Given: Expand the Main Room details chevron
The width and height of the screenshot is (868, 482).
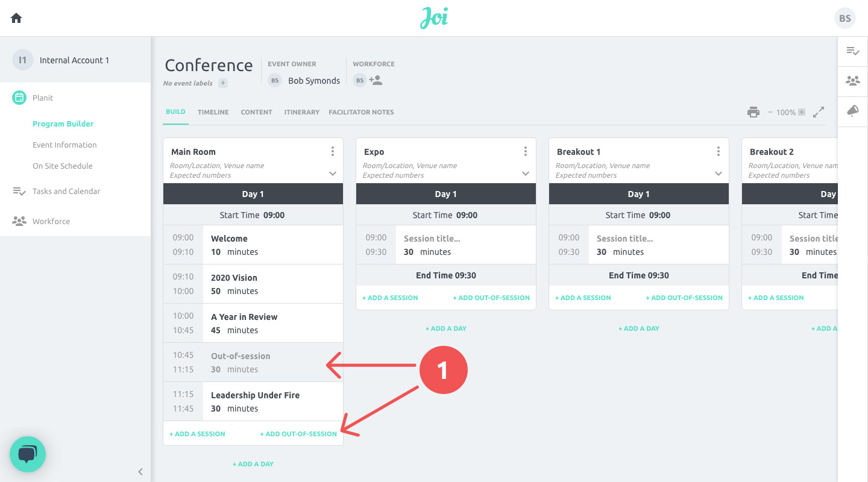Looking at the screenshot, I should 332,174.
